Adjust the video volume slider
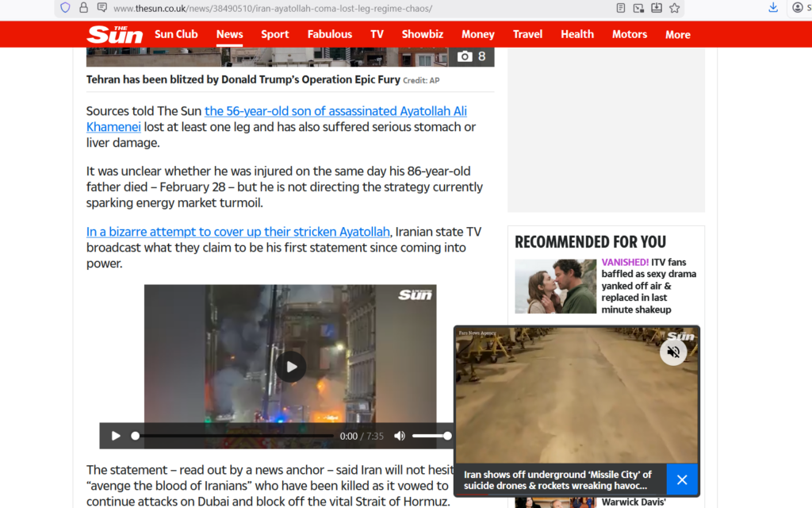 click(x=431, y=436)
